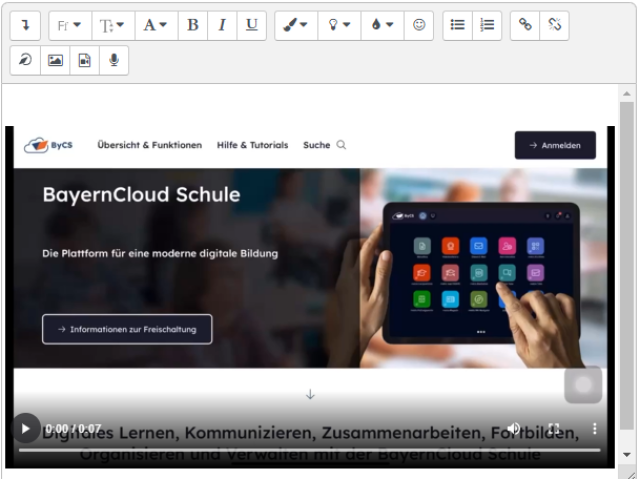Expand the paragraph style A dropdown
The width and height of the screenshot is (640, 479).
(155, 26)
